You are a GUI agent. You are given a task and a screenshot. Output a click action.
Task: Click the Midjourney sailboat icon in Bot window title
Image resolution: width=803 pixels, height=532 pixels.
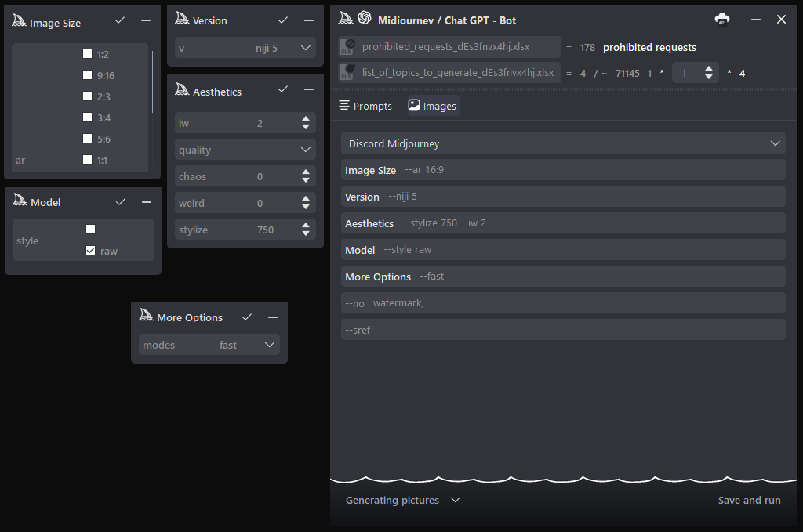pos(346,19)
